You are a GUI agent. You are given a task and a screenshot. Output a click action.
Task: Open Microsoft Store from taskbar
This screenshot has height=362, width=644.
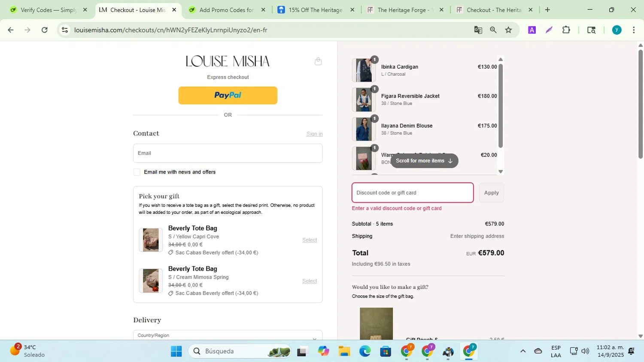coord(386,351)
